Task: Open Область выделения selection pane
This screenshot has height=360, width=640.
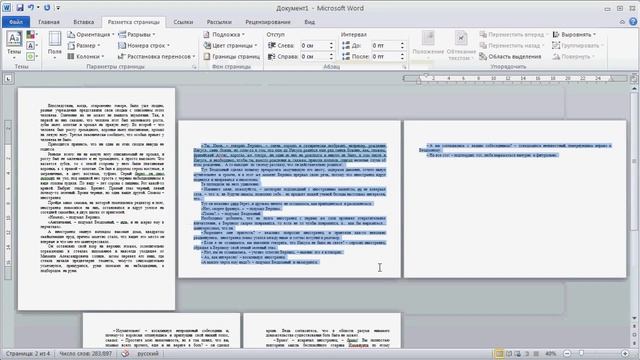Action: coord(510,56)
